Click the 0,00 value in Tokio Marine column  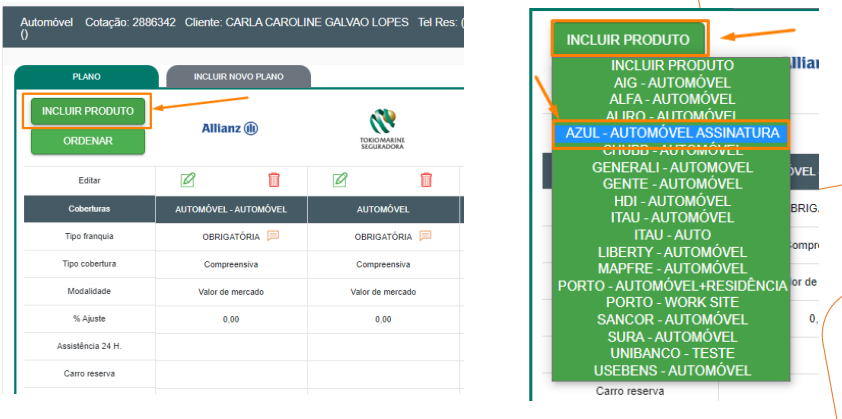[x=383, y=319]
